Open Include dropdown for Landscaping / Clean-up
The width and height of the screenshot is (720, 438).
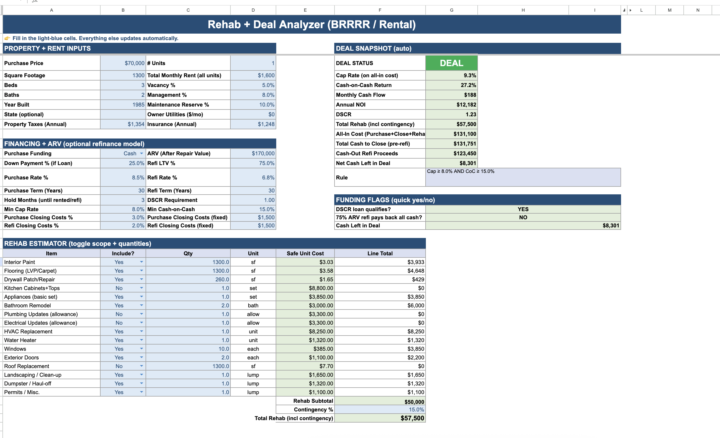point(141,375)
